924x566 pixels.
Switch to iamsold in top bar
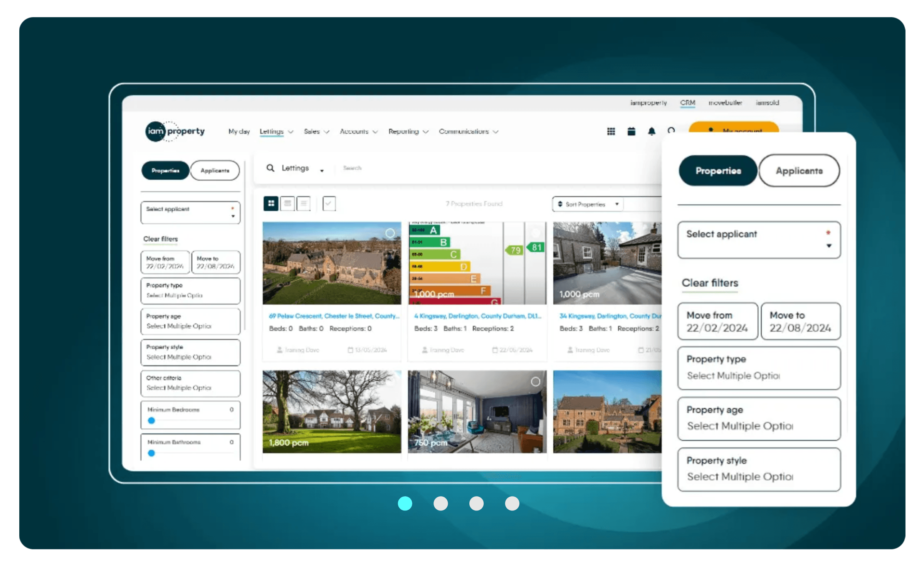[x=767, y=103]
